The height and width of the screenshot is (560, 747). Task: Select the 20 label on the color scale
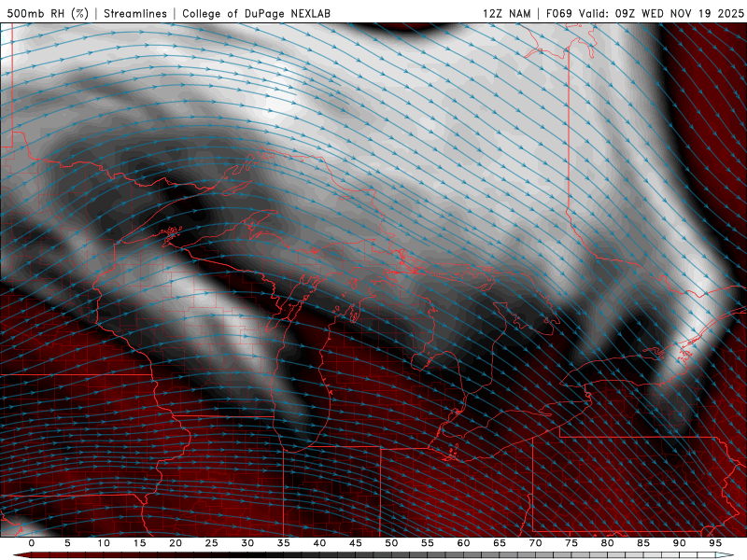(176, 543)
